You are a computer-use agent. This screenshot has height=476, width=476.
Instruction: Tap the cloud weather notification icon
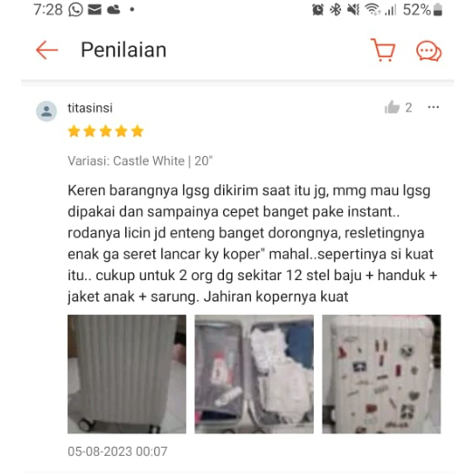tap(113, 10)
